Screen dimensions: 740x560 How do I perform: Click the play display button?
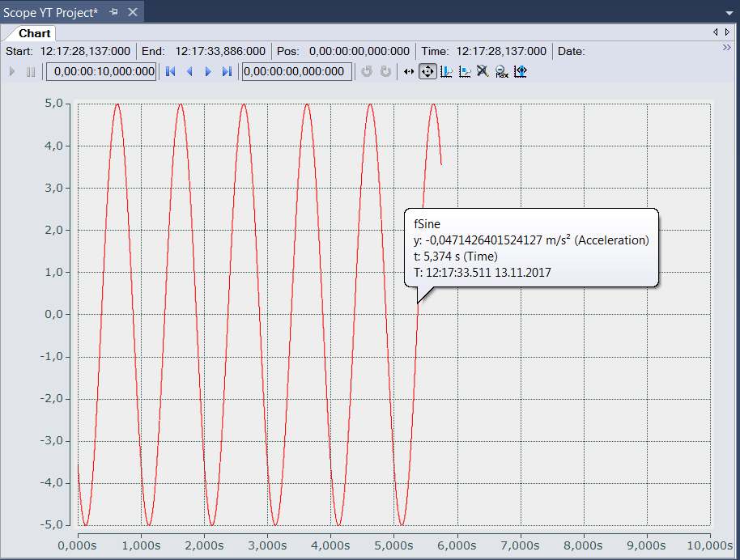(x=12, y=72)
